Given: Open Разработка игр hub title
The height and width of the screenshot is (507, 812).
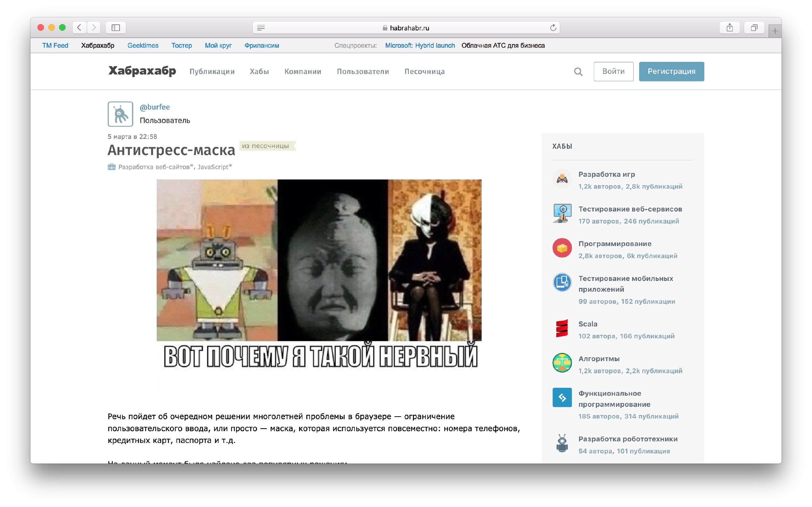Looking at the screenshot, I should (x=606, y=174).
